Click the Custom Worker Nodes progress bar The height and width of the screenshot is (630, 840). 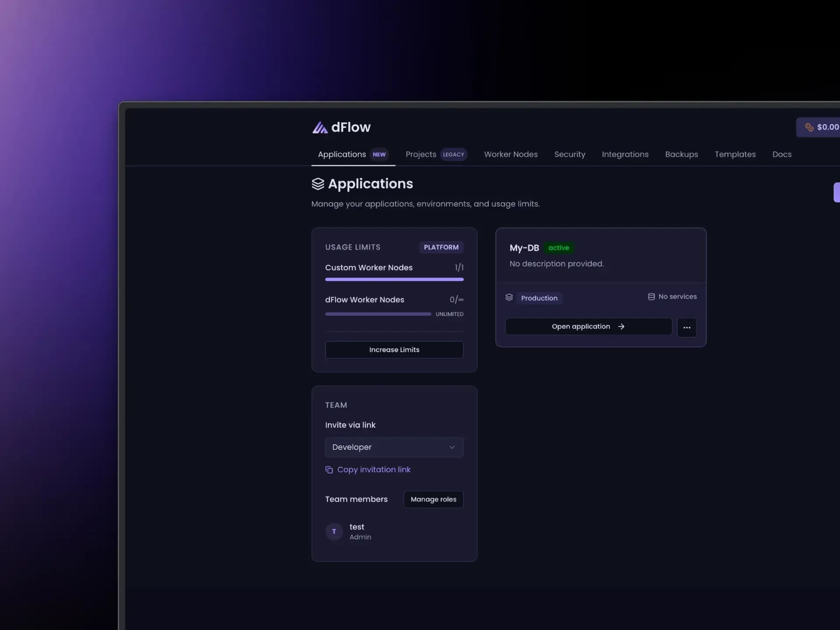[394, 279]
